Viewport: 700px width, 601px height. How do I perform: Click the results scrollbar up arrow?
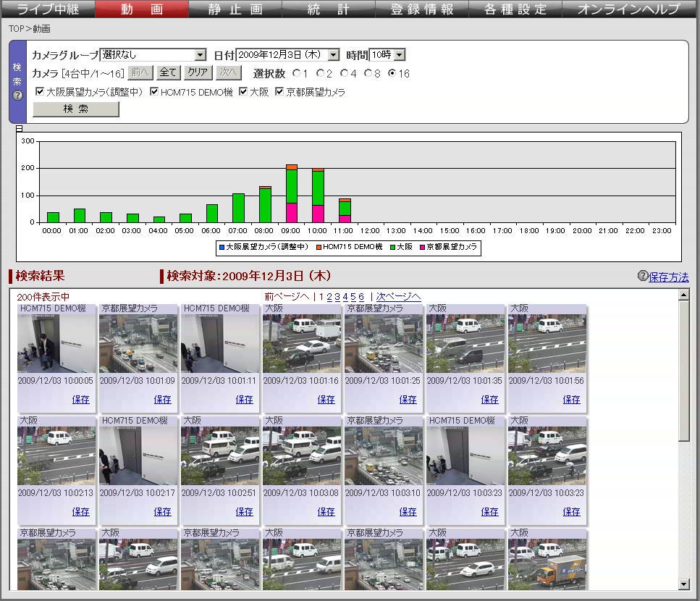(683, 295)
